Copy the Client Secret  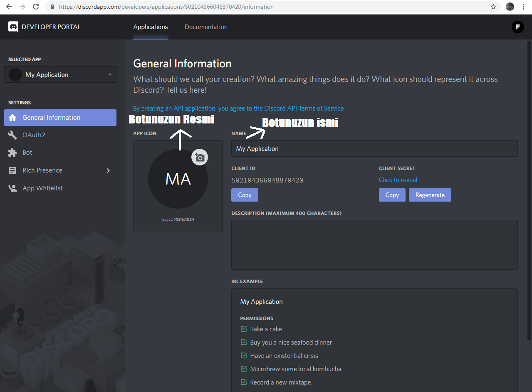tap(392, 195)
